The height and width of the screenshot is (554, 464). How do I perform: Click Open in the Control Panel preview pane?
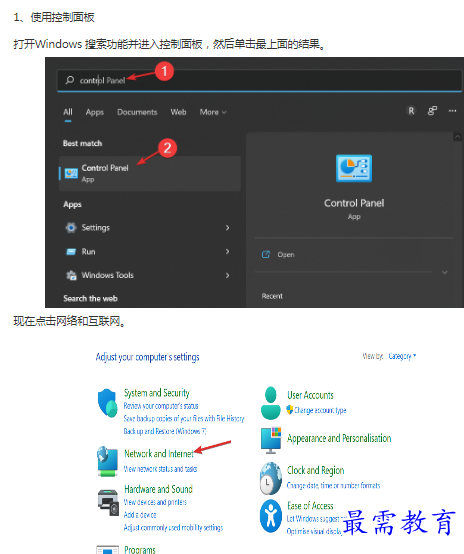click(286, 254)
